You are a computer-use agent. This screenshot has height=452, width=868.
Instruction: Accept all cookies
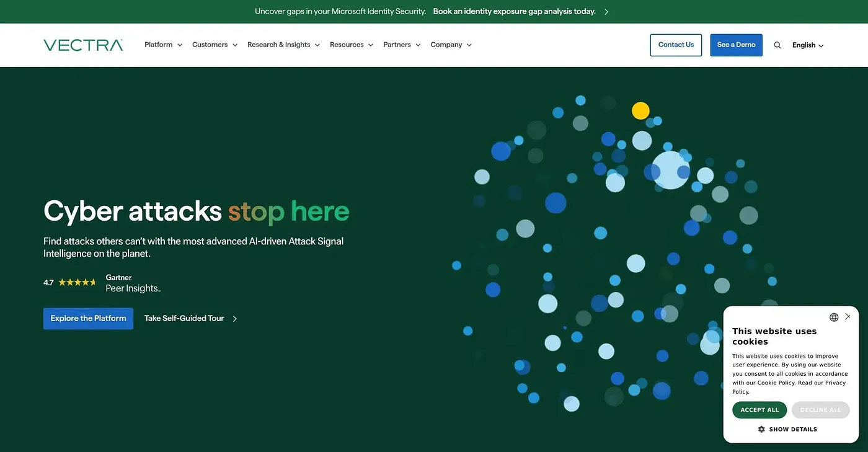[759, 410]
